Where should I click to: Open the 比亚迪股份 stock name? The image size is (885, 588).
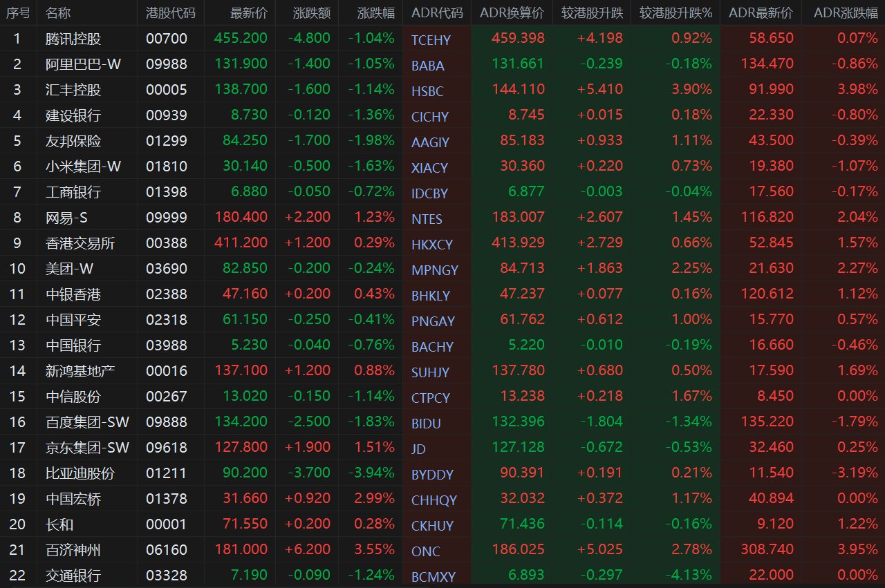(x=80, y=473)
